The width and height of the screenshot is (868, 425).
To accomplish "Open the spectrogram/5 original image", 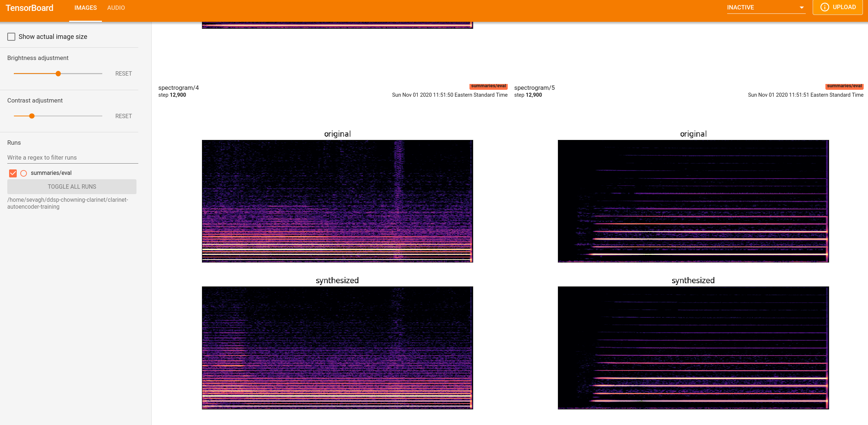I will click(693, 201).
